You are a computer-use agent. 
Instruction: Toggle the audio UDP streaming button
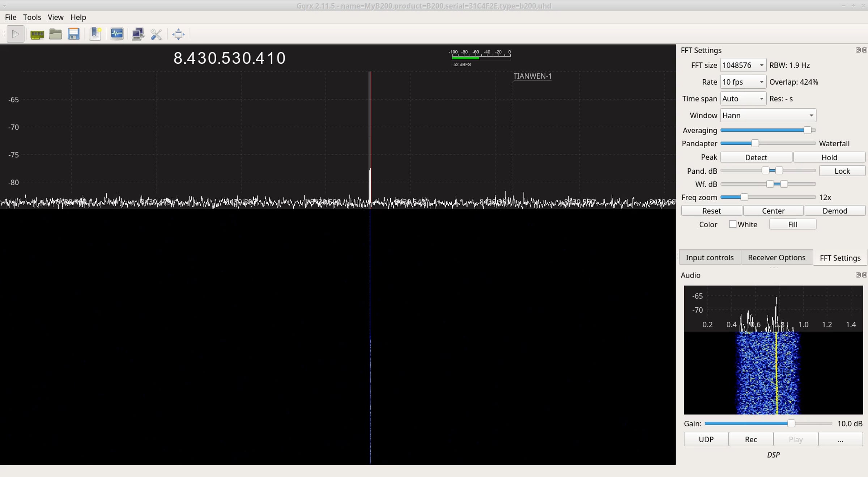point(706,439)
